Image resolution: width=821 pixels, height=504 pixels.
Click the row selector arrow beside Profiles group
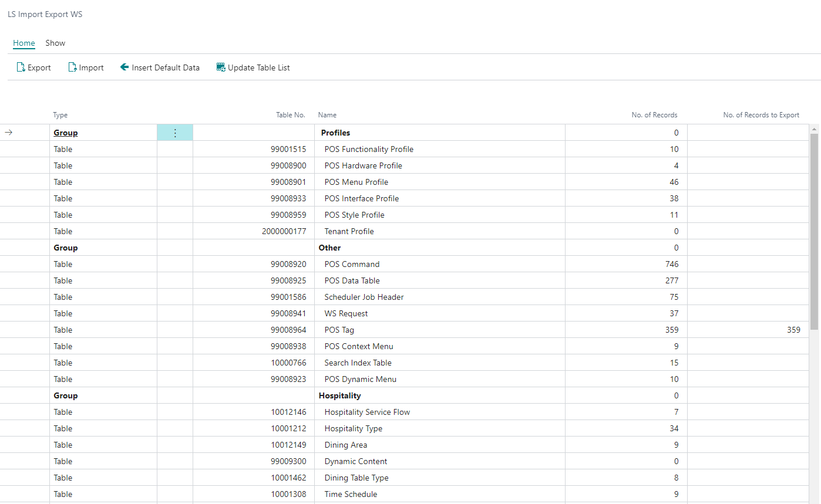click(x=9, y=133)
